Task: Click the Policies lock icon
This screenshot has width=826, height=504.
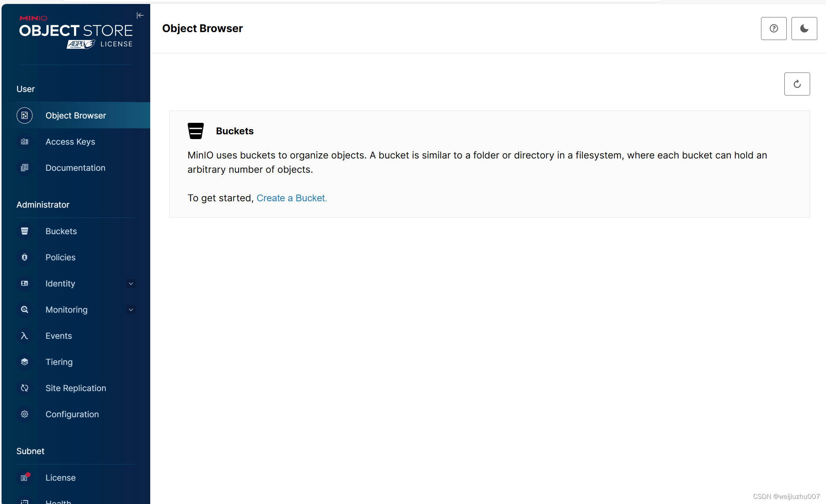Action: pyautogui.click(x=25, y=257)
